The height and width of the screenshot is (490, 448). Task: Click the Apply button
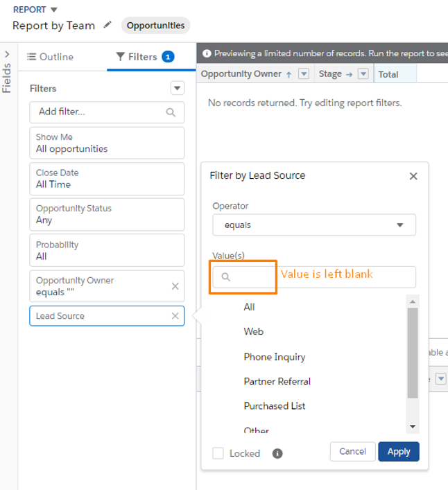click(399, 452)
